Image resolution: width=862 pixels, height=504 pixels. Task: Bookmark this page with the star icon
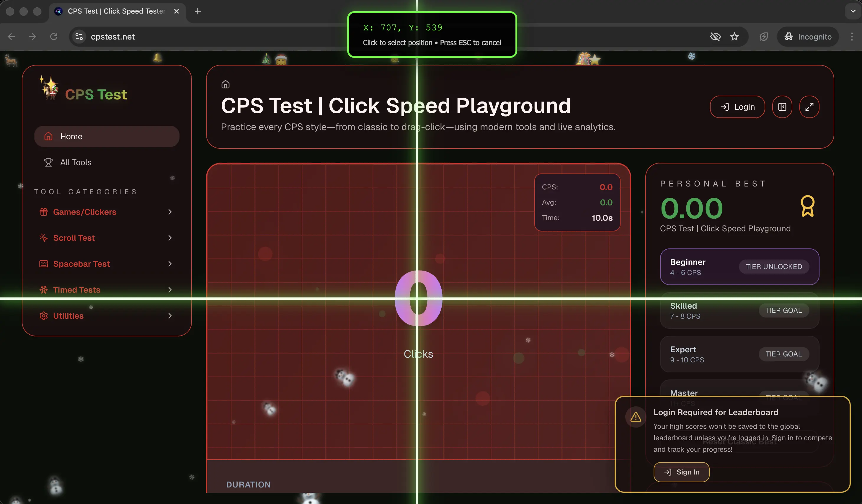[734, 37]
